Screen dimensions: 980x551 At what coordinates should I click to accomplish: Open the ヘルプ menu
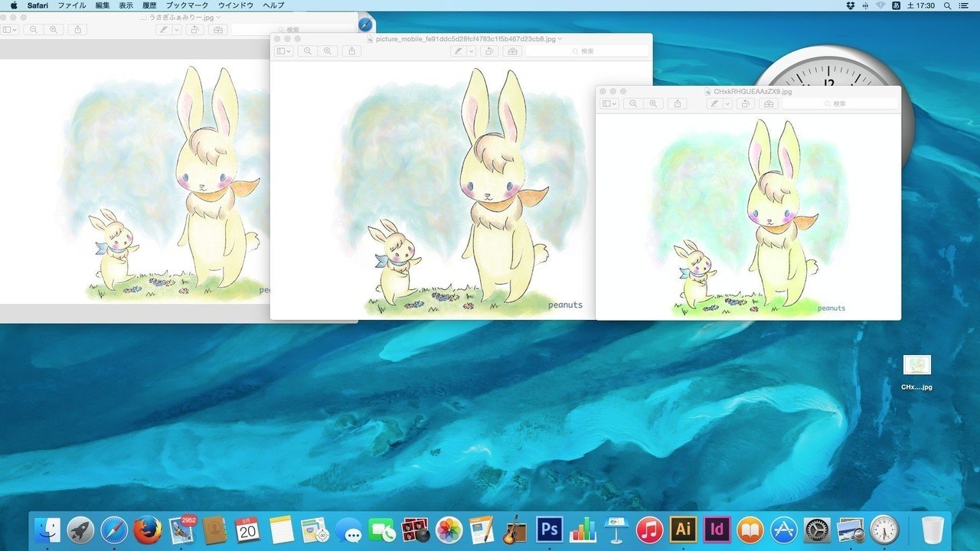point(273,5)
